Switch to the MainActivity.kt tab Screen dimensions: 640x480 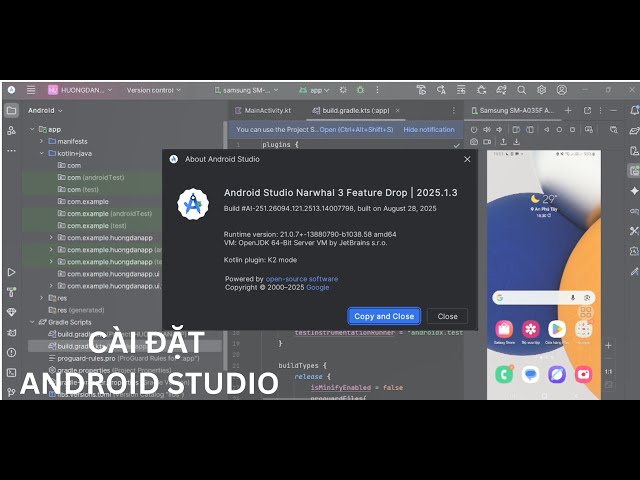(263, 110)
